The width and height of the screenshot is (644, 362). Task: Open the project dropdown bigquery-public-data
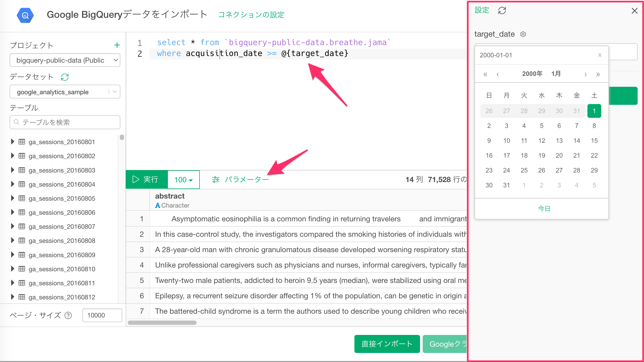click(x=65, y=60)
